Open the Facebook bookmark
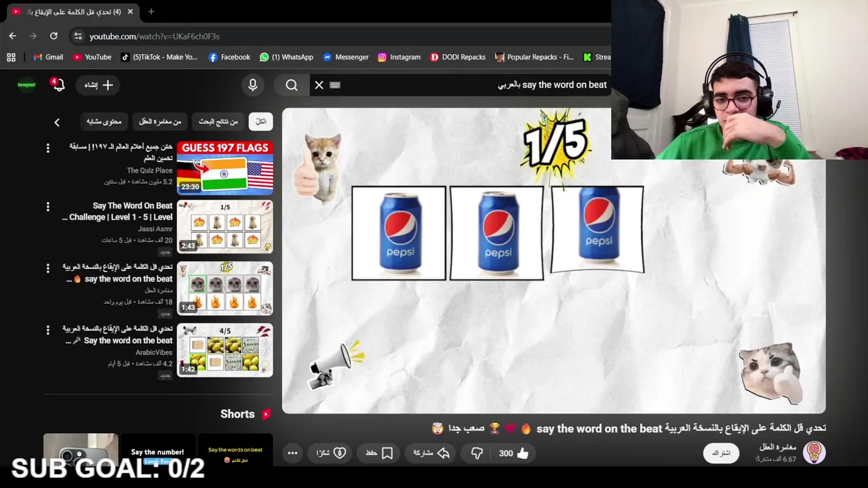 pyautogui.click(x=229, y=57)
